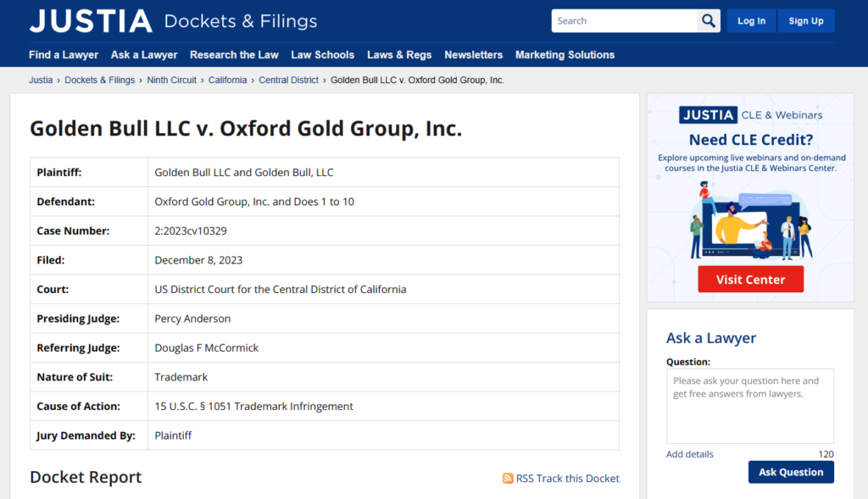Select the 15 U.S.C. § 1051 cause text
The height and width of the screenshot is (499, 868).
[x=253, y=407]
